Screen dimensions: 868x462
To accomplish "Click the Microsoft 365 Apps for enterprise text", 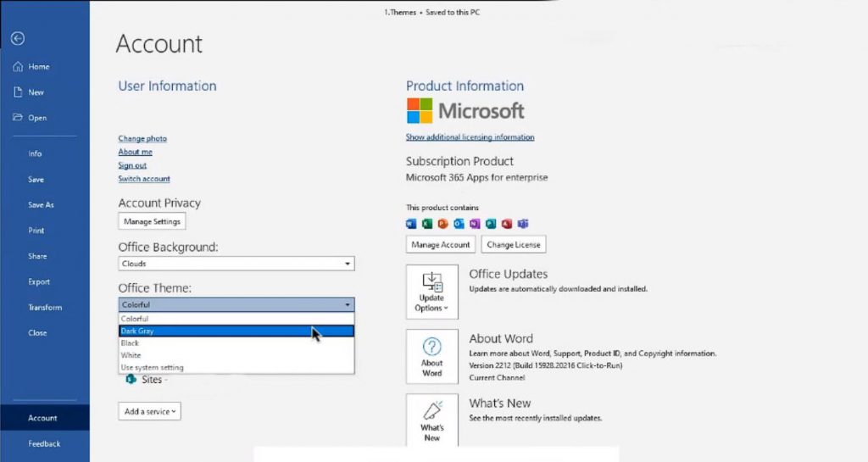I will click(476, 178).
